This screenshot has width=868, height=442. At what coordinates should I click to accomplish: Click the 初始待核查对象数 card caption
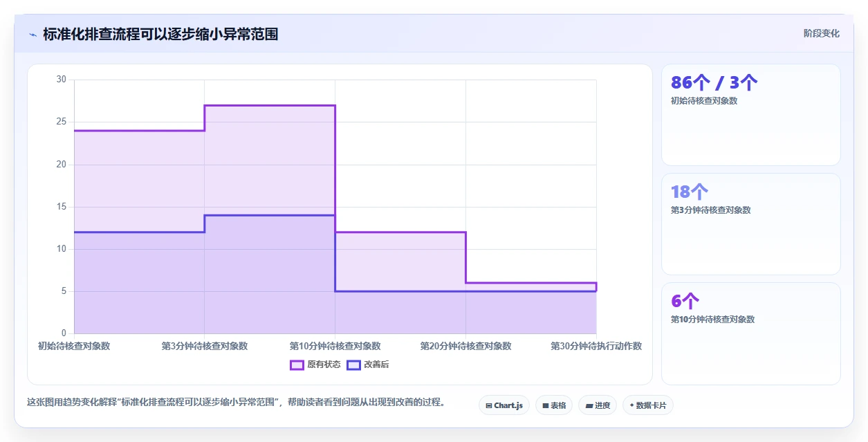coord(704,101)
